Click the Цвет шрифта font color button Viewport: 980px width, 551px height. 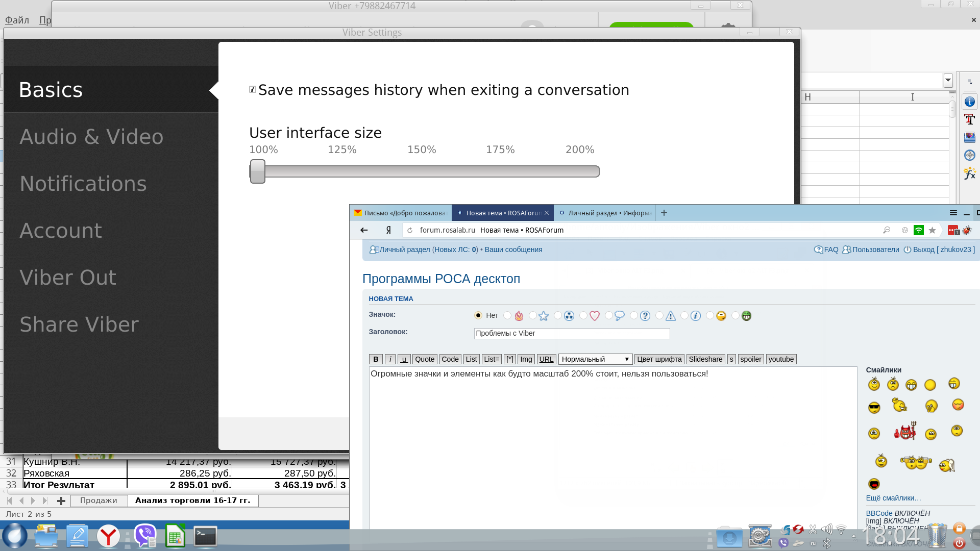click(x=659, y=359)
